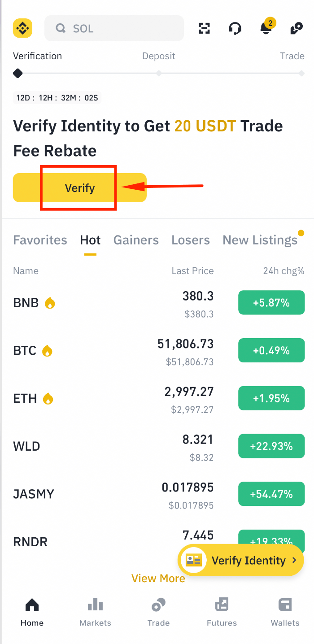Open the notifications bell
Viewport: 314px width, 644px height.
click(266, 28)
